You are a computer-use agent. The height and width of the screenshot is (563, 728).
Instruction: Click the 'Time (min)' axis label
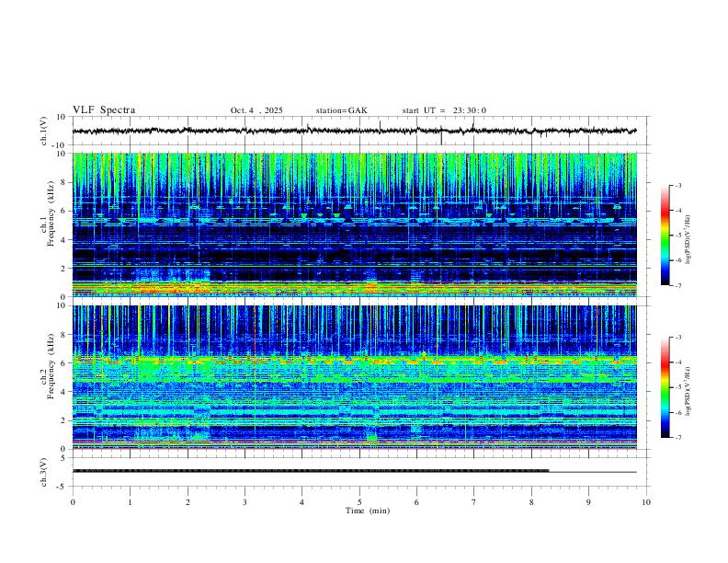(368, 511)
